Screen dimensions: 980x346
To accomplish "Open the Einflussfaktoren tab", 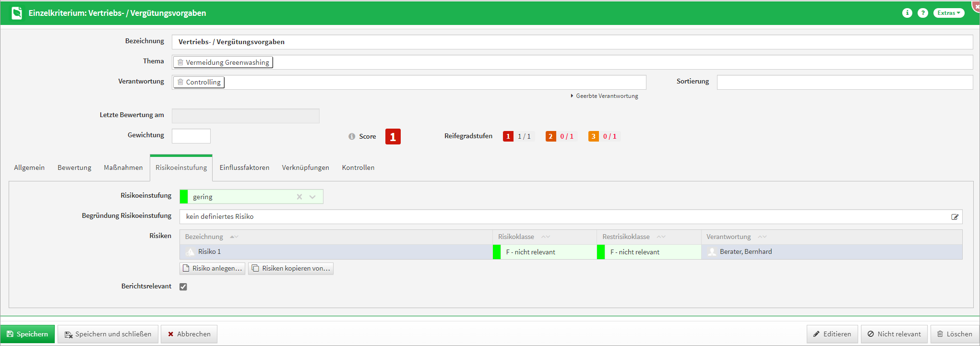I will [x=244, y=167].
